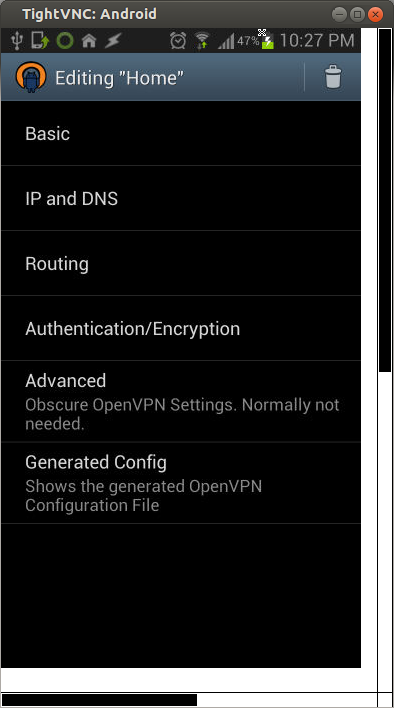Tap the lightning bolt notification icon
Image resolution: width=394 pixels, height=708 pixels.
click(113, 41)
